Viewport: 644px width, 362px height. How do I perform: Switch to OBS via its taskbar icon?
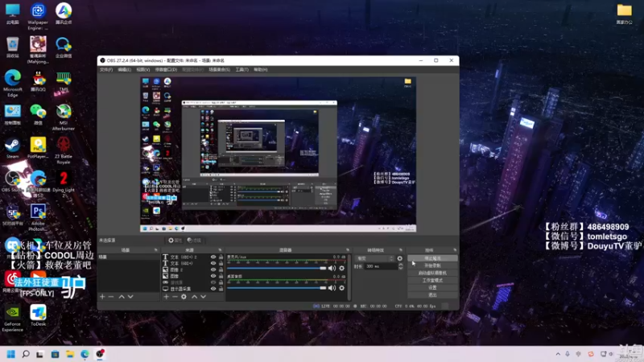[x=100, y=354]
